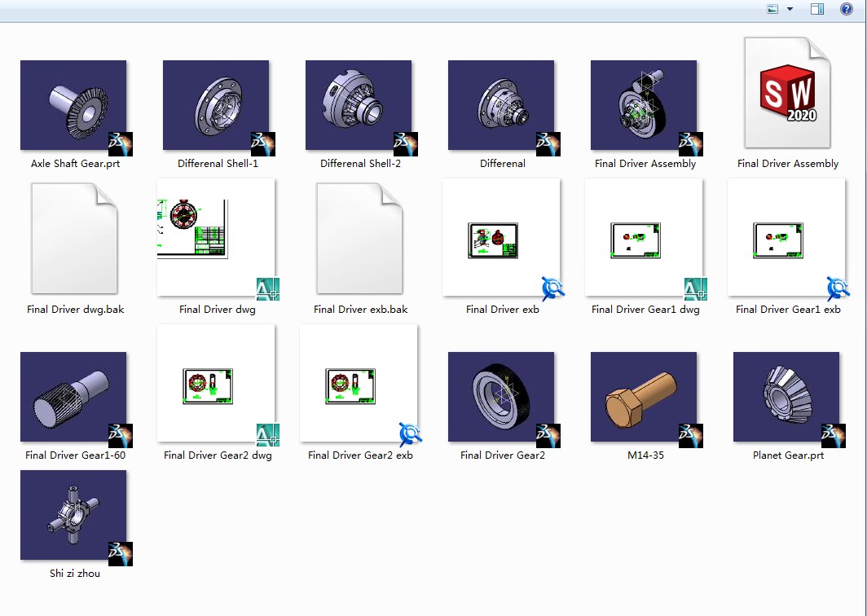Select the Shi zi zhou cross shaft file
Image resolution: width=867 pixels, height=616 pixels.
(x=73, y=515)
